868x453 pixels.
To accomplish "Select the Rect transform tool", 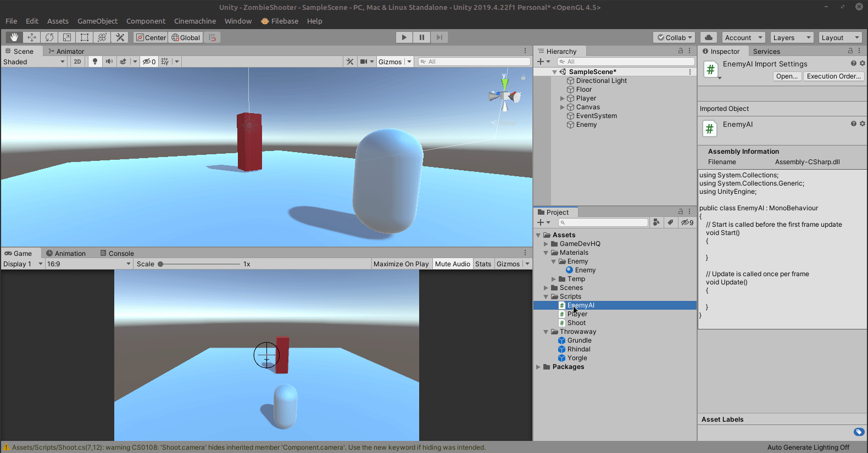I will 85,37.
